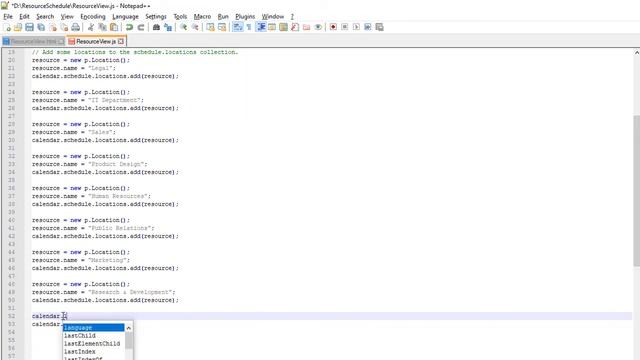Open the Function List panel icon
The height and width of the screenshot is (360, 640).
click(295, 27)
